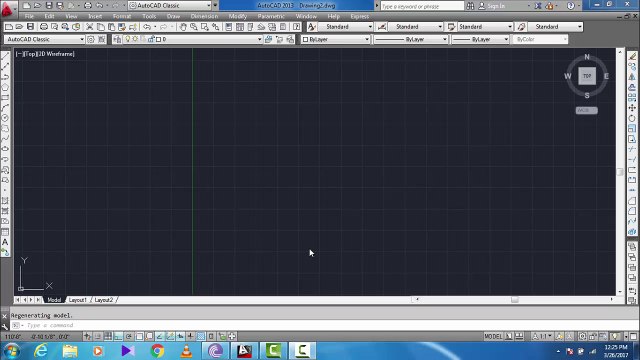This screenshot has width=640, height=360.
Task: Open the AutoCAD application menu button
Action: 7,8
